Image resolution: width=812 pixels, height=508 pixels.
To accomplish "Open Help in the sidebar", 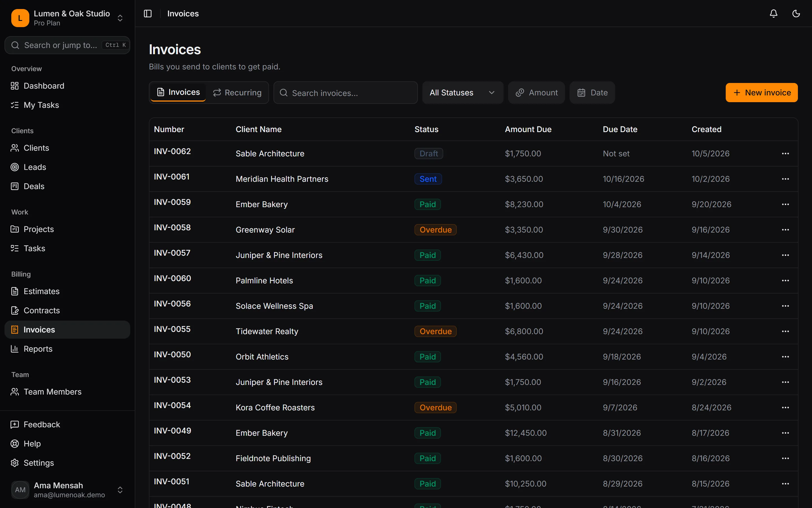I will click(x=67, y=443).
